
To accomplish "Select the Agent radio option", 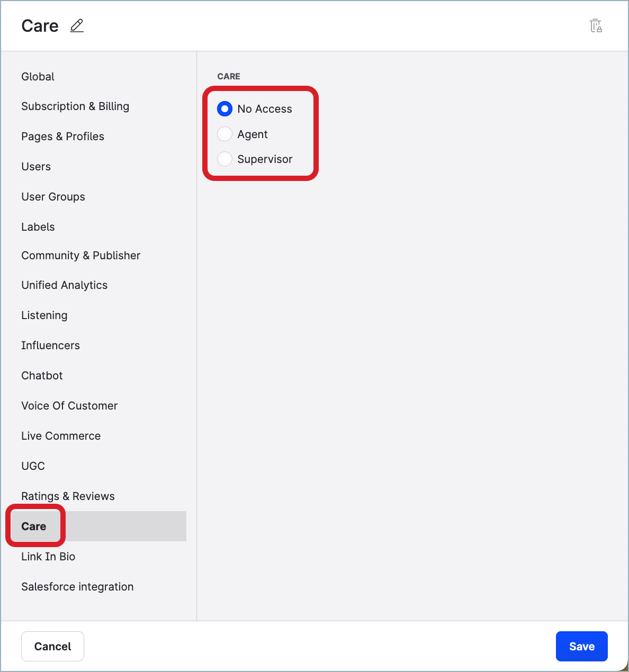I will [x=225, y=134].
